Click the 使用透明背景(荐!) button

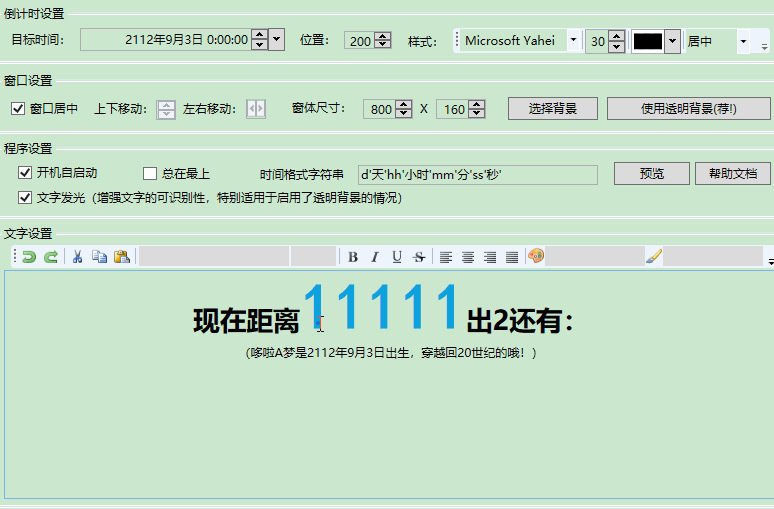tap(689, 109)
